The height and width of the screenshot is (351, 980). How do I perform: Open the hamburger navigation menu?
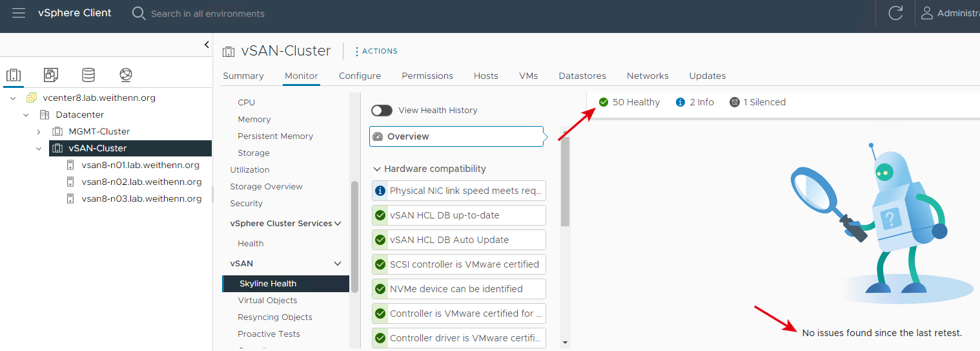coord(19,13)
